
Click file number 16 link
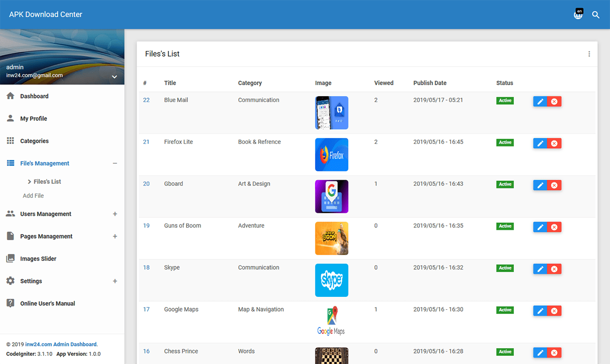pyautogui.click(x=146, y=351)
